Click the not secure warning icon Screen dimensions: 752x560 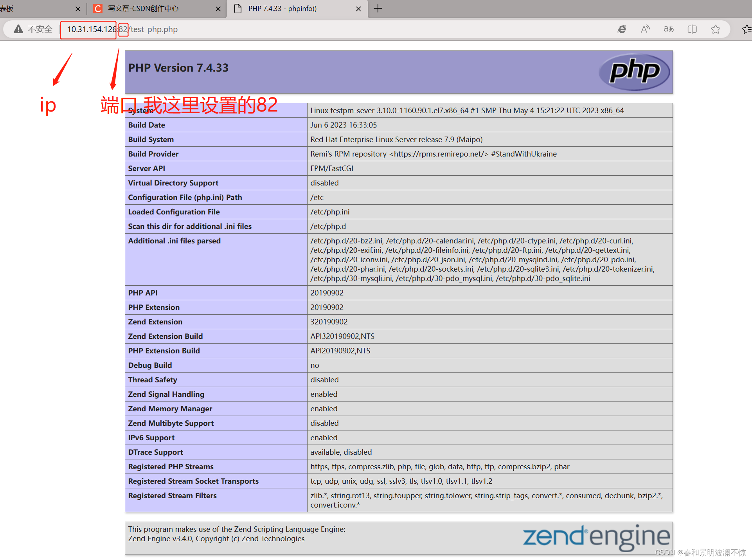[x=18, y=29]
